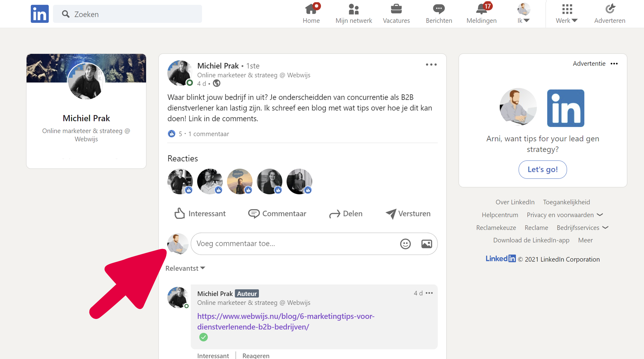Image resolution: width=644 pixels, height=359 pixels.
Task: Click the LinkedIn logo icon
Action: pos(40,14)
